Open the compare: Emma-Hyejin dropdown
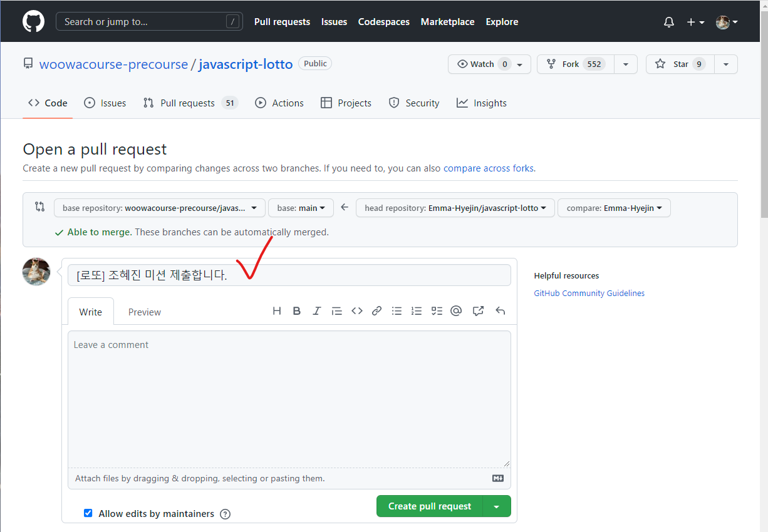Viewport: 768px width, 532px height. 614,208
